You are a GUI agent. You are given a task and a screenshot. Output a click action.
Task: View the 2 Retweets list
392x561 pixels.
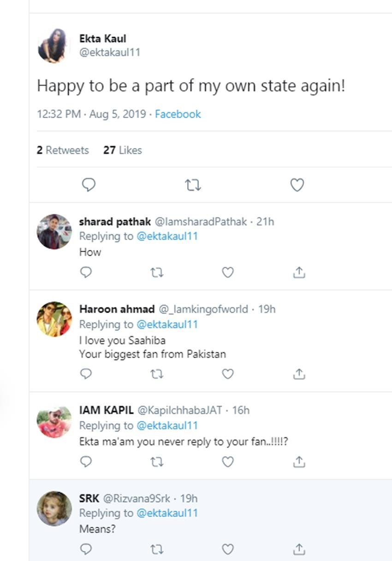[63, 150]
